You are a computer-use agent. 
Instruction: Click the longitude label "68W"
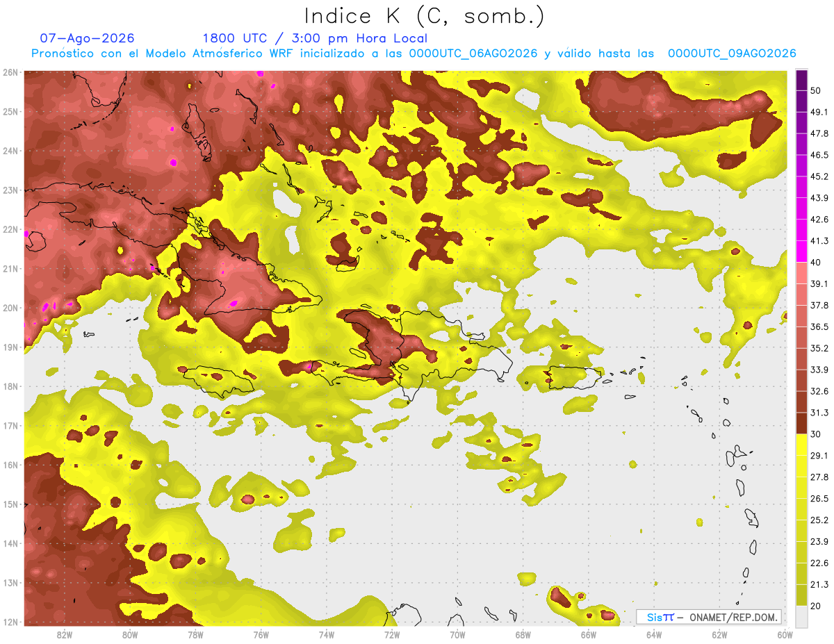[x=523, y=634]
